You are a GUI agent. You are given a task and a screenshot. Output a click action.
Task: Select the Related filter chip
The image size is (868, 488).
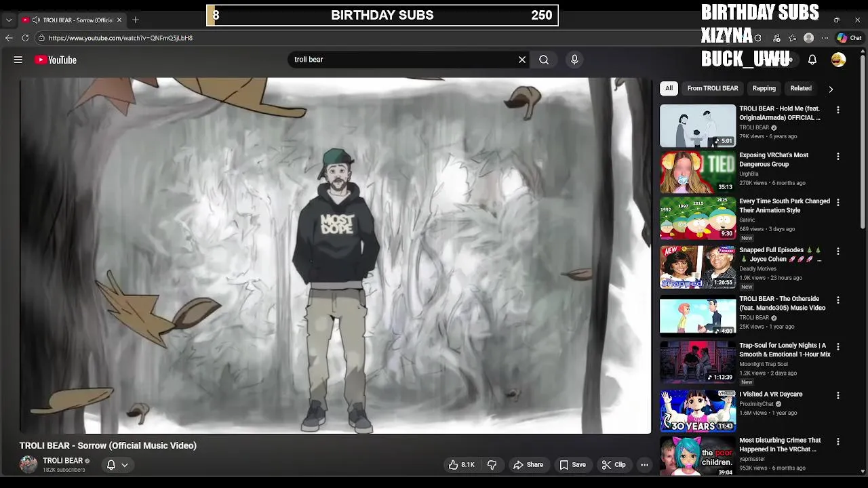coord(801,88)
